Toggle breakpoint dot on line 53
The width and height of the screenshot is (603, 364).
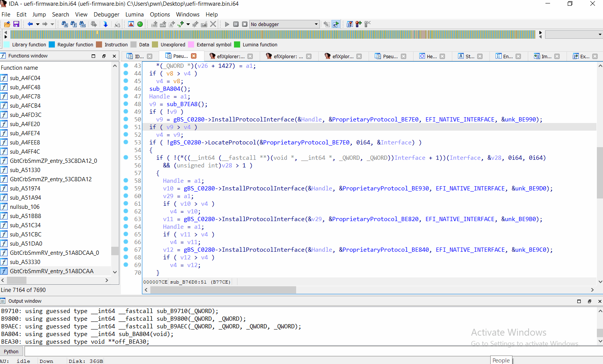(x=126, y=142)
